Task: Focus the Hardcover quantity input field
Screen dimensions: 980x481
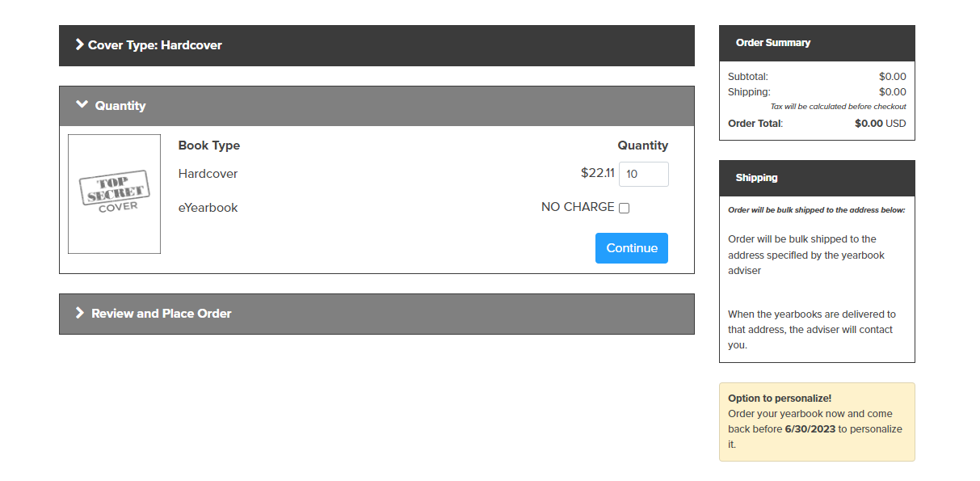Action: click(644, 174)
